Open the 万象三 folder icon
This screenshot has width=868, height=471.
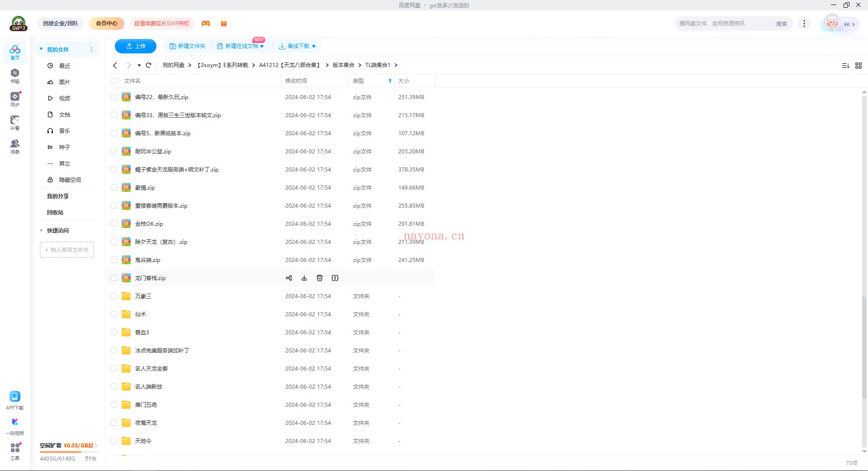click(126, 296)
